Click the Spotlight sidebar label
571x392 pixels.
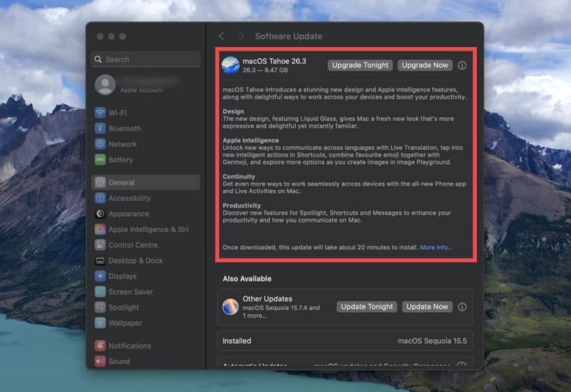pos(123,308)
